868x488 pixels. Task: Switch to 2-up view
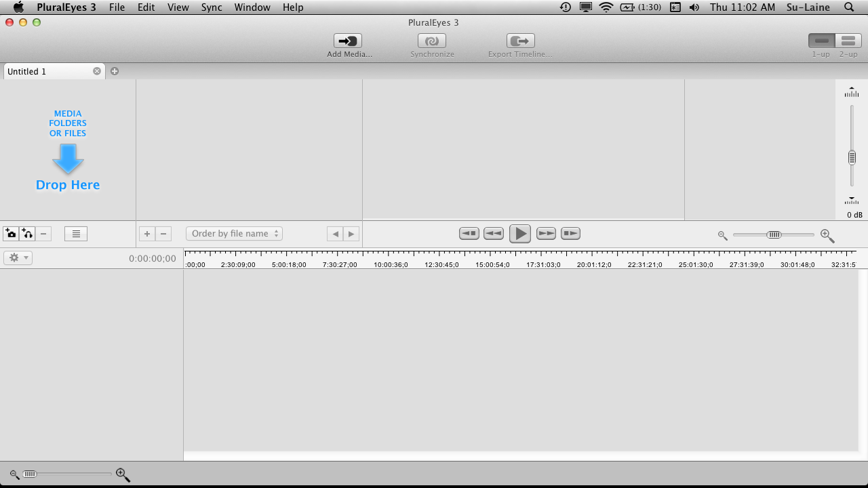click(x=848, y=41)
